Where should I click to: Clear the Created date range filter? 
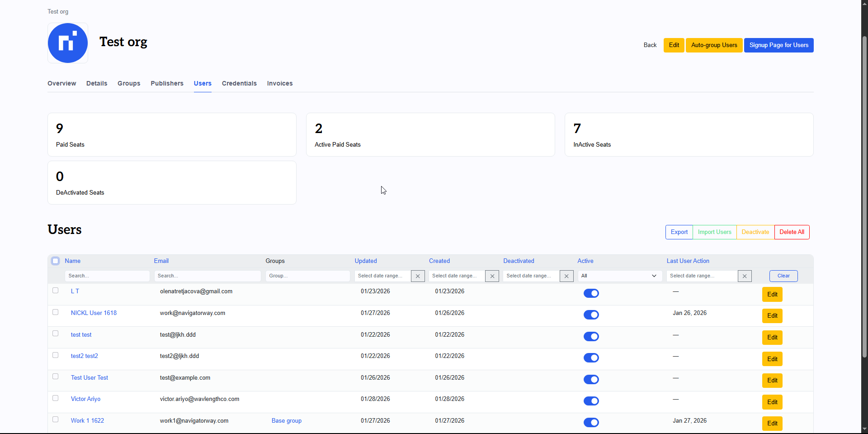(492, 276)
